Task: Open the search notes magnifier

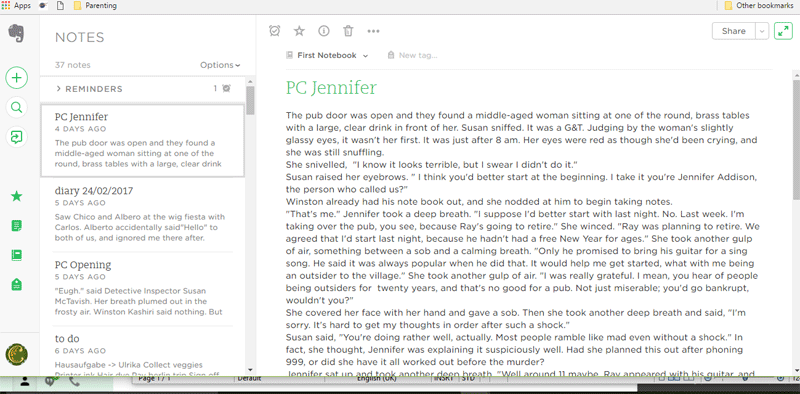Action: pyautogui.click(x=16, y=108)
